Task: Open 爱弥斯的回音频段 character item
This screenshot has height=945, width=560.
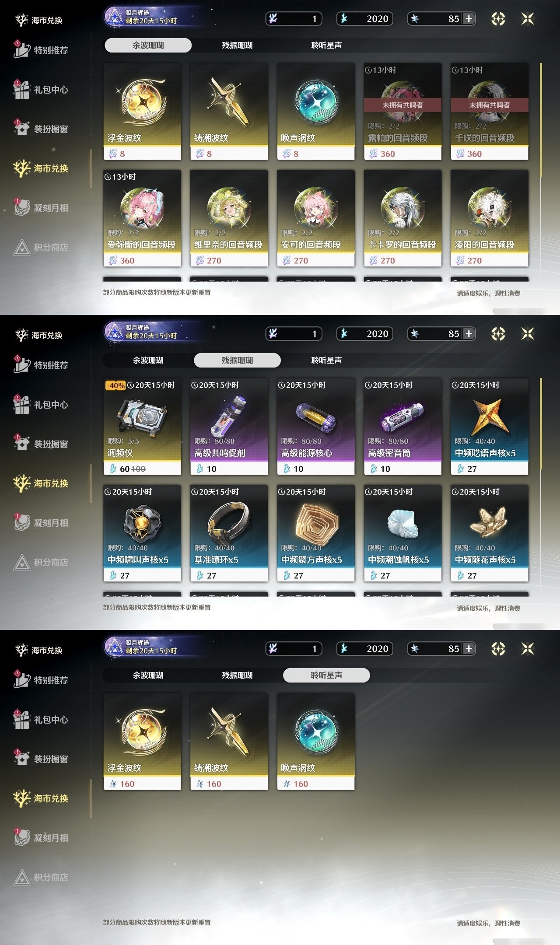Action: tap(142, 218)
